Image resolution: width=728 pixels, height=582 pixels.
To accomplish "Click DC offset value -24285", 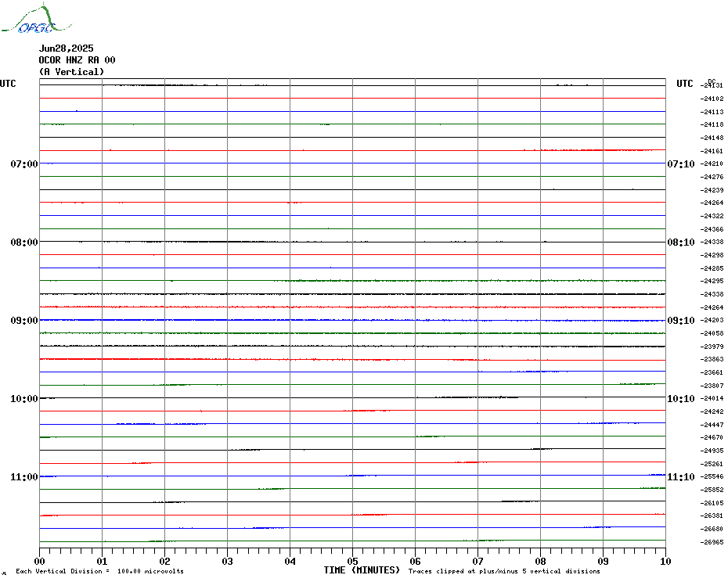I will coord(712,268).
